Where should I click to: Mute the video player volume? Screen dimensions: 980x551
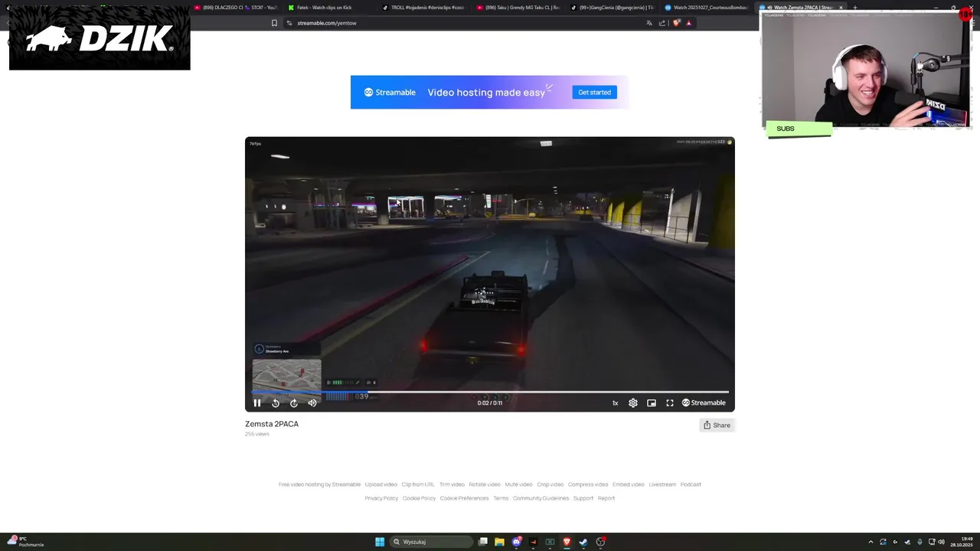312,403
